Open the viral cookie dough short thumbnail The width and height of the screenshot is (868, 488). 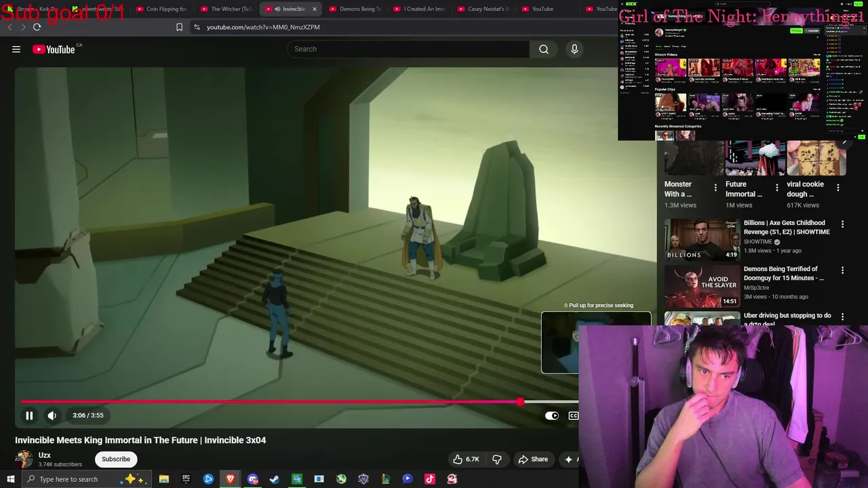pyautogui.click(x=816, y=158)
